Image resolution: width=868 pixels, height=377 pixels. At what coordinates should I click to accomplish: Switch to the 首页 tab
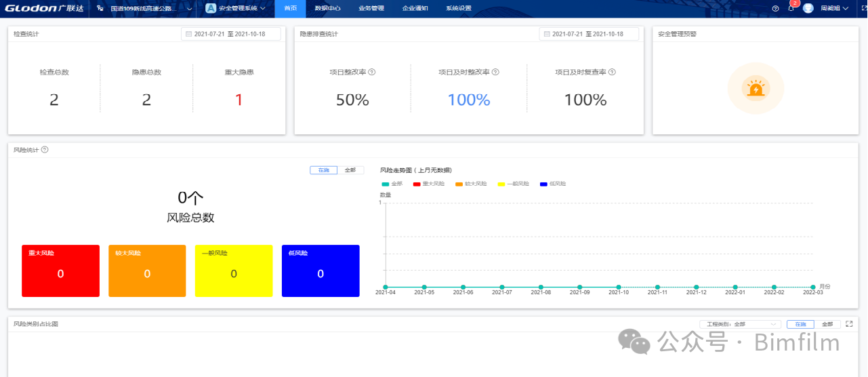point(290,8)
